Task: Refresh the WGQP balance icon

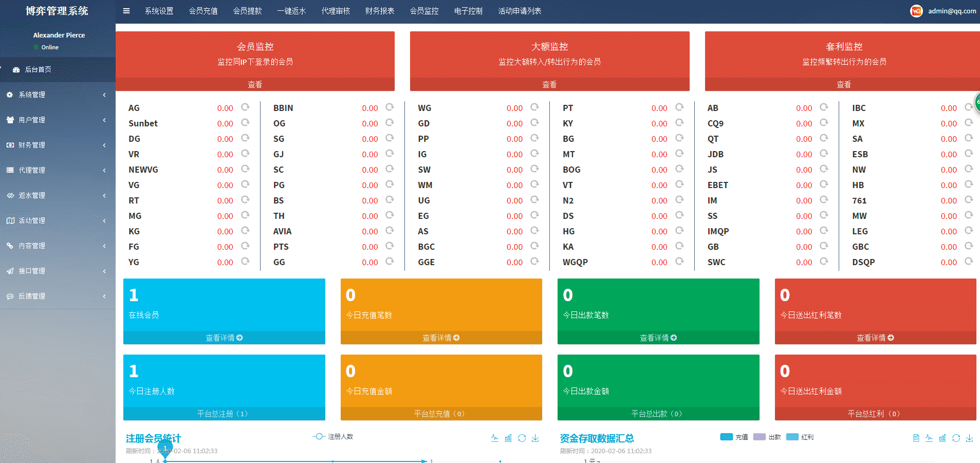Action: coord(679,261)
